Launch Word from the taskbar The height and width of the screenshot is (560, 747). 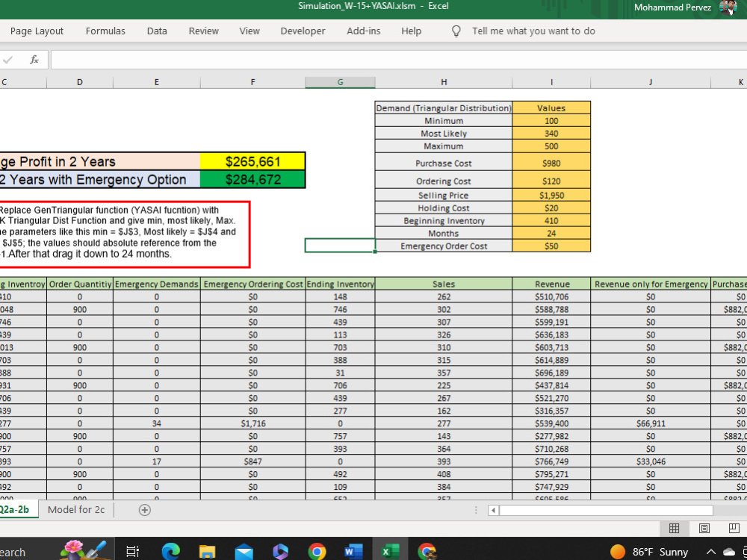[x=352, y=551]
